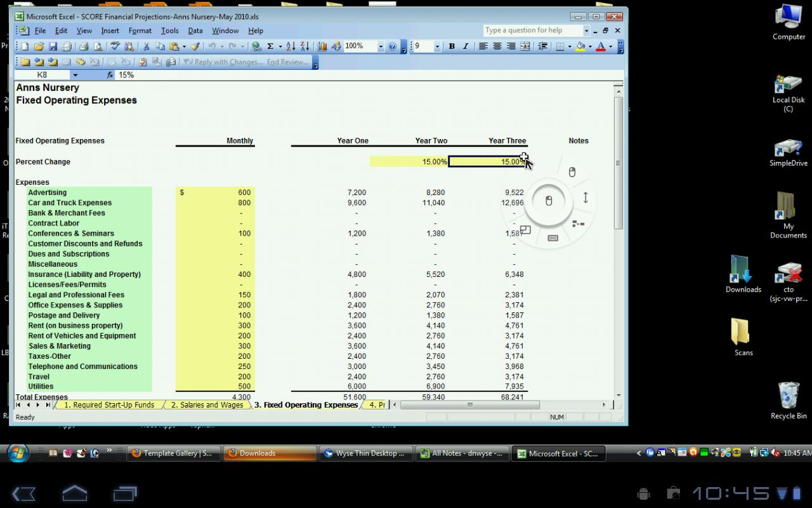Open Print Preview from the toolbar
This screenshot has height=508, width=812.
click(98, 46)
